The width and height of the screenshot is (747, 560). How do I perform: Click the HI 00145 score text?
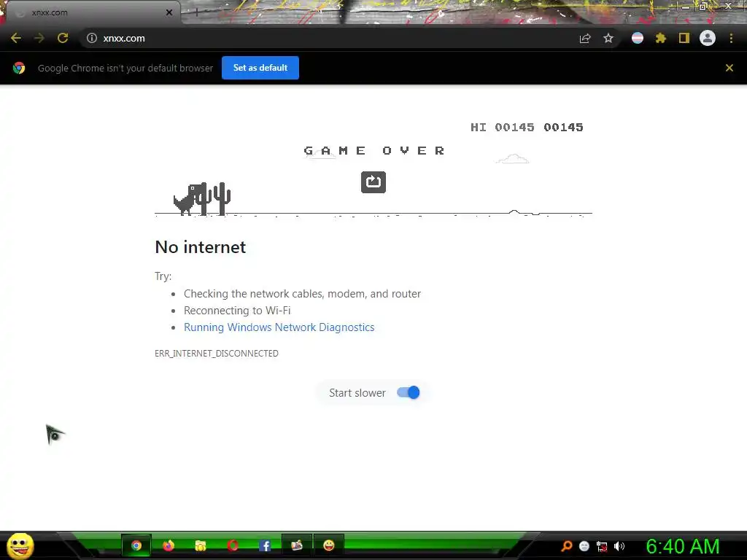[503, 127]
